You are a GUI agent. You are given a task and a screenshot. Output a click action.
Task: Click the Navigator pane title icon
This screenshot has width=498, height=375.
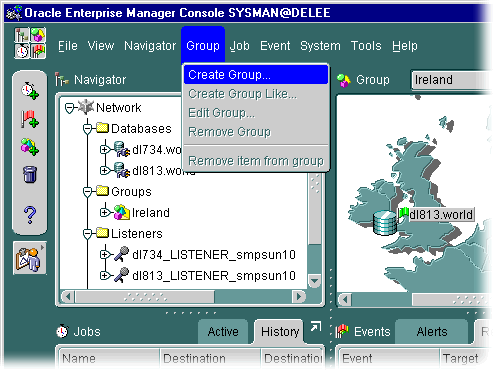coord(62,79)
